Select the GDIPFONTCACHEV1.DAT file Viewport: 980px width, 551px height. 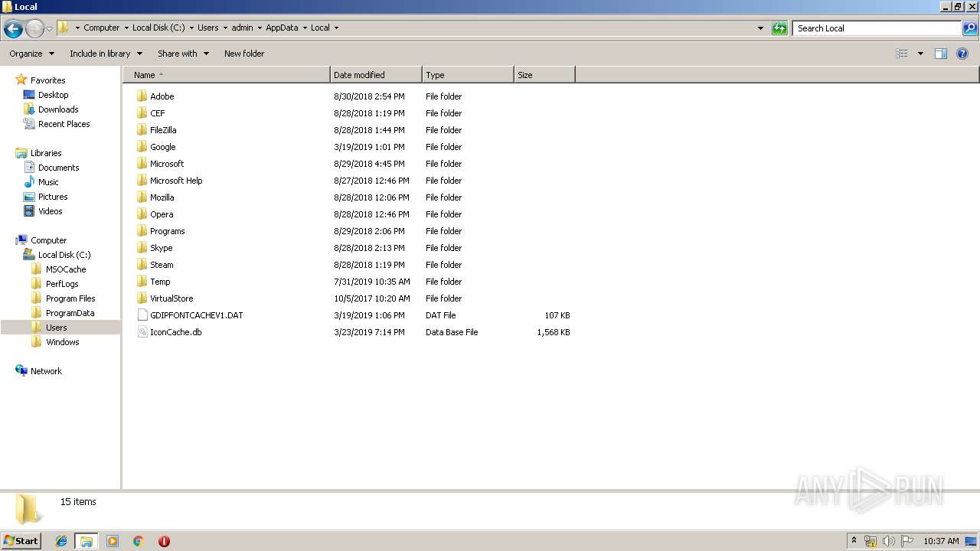(190, 315)
